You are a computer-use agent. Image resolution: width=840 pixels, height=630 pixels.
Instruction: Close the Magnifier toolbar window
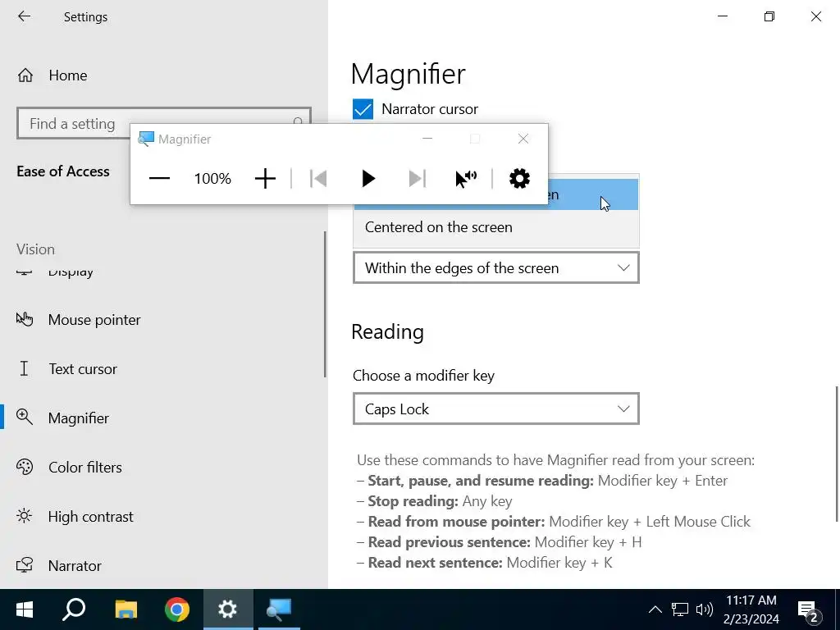point(523,139)
